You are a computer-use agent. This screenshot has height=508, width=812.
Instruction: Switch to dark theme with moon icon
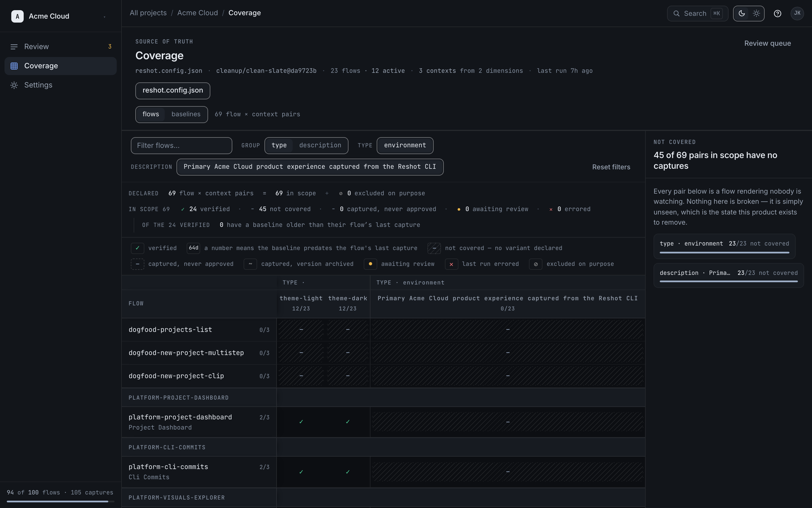[742, 14]
